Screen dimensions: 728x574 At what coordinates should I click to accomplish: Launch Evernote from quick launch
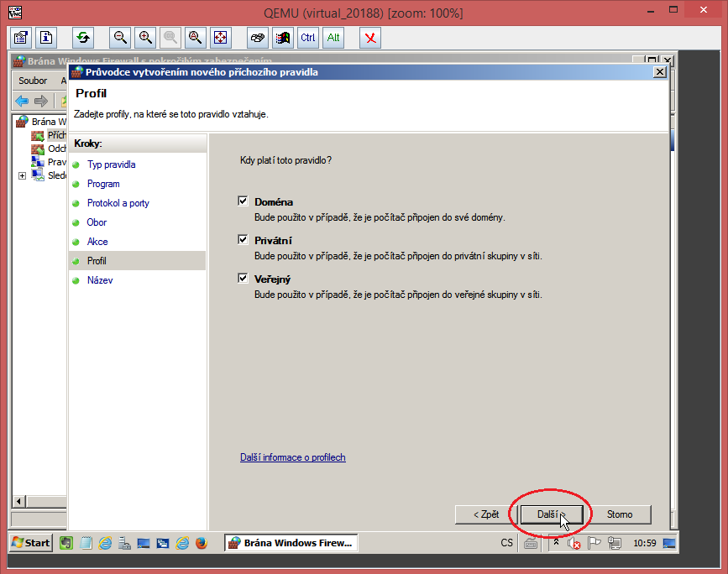[66, 543]
